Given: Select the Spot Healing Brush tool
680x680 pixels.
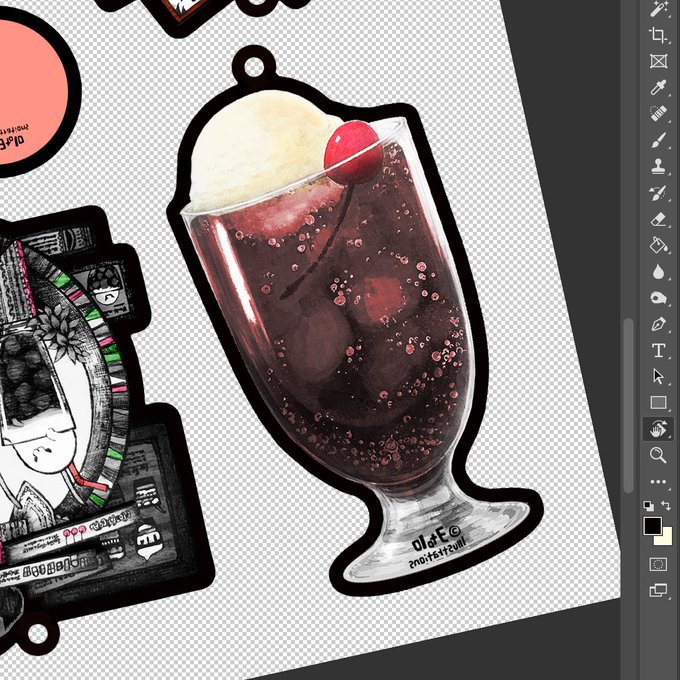Looking at the screenshot, I should [658, 114].
